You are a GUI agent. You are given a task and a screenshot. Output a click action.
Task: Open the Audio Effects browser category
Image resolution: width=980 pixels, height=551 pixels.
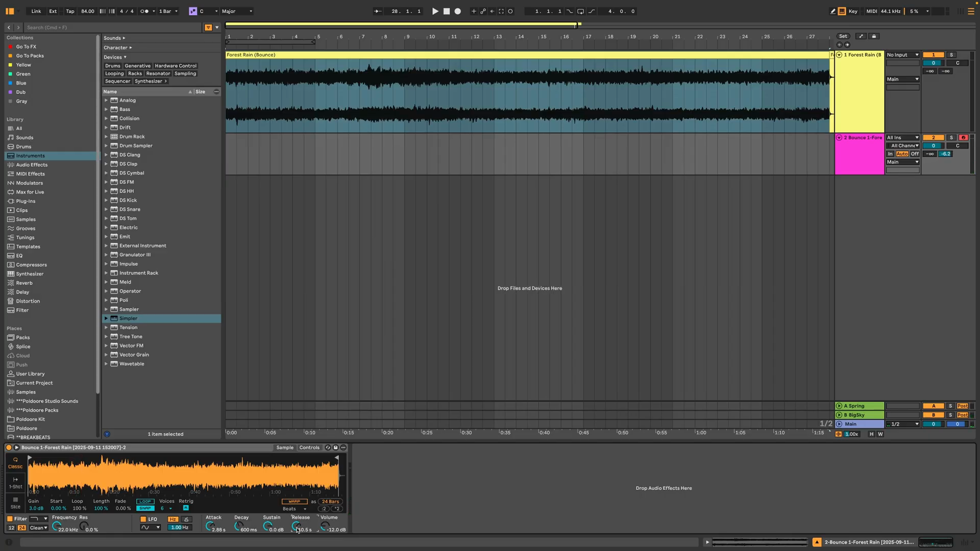[x=32, y=165]
